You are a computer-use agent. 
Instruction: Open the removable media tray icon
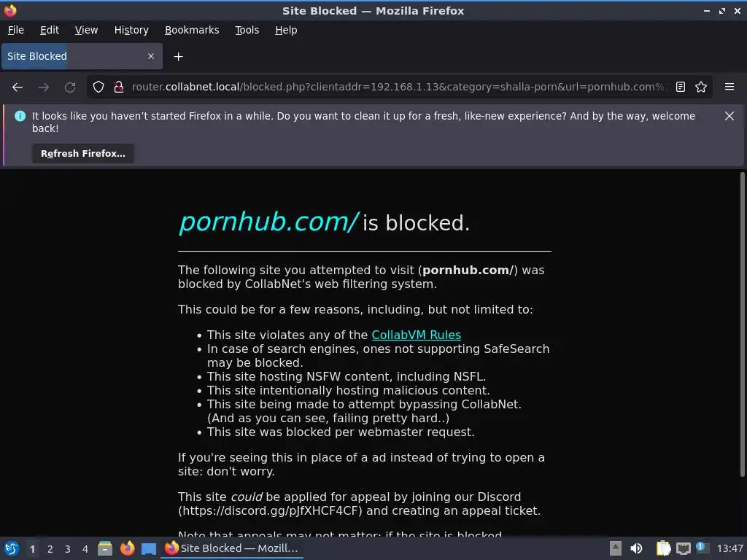616,548
